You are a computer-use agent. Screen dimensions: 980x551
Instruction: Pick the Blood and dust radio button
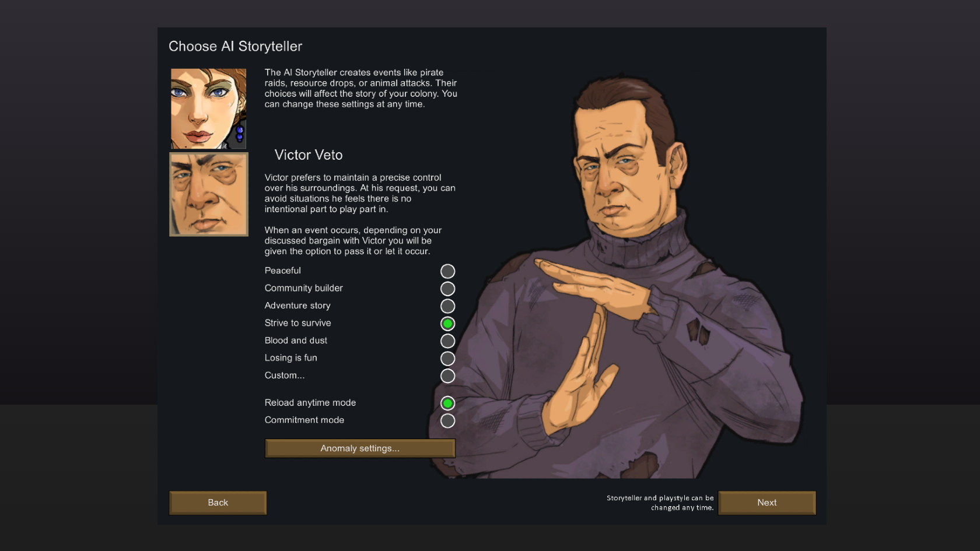[x=447, y=341]
